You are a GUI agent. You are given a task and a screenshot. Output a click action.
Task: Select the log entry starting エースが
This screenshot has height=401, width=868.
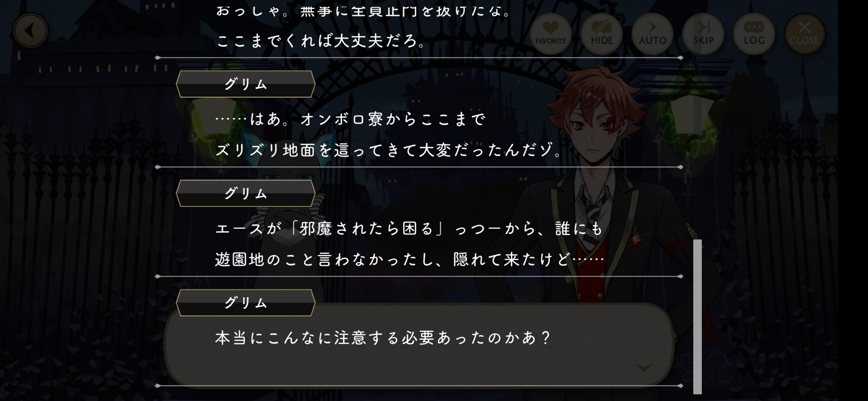(x=409, y=244)
